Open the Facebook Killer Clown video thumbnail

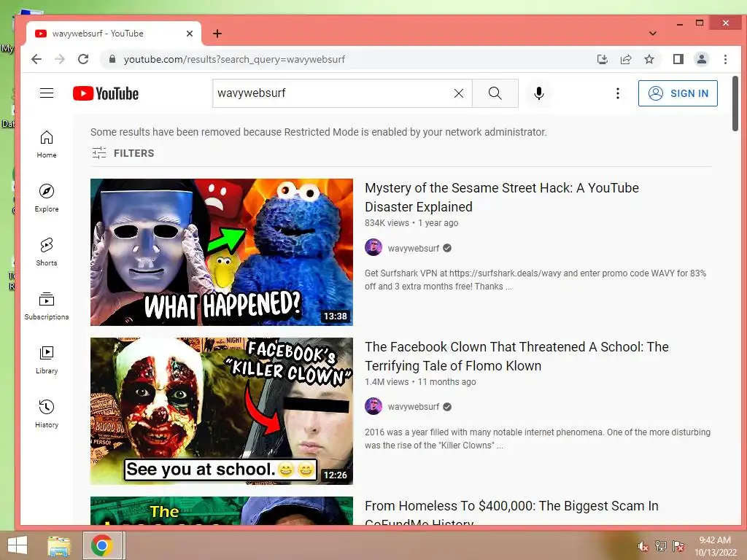click(x=222, y=411)
